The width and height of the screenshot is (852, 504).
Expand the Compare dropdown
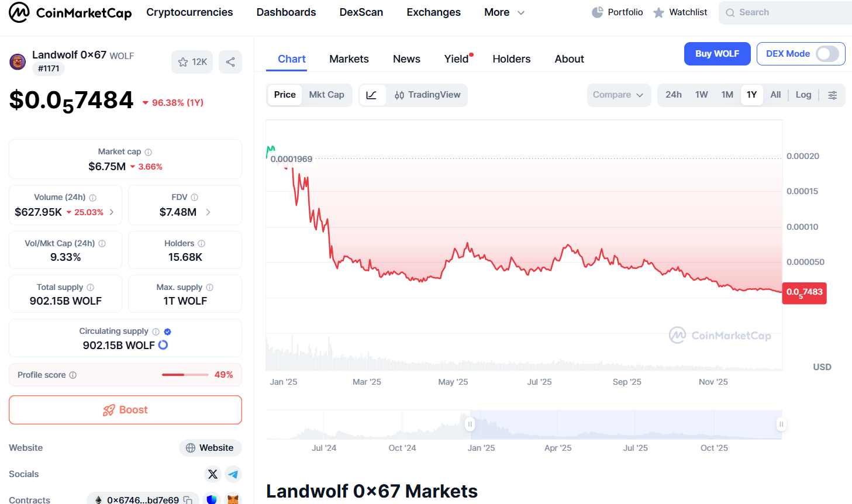pos(618,95)
